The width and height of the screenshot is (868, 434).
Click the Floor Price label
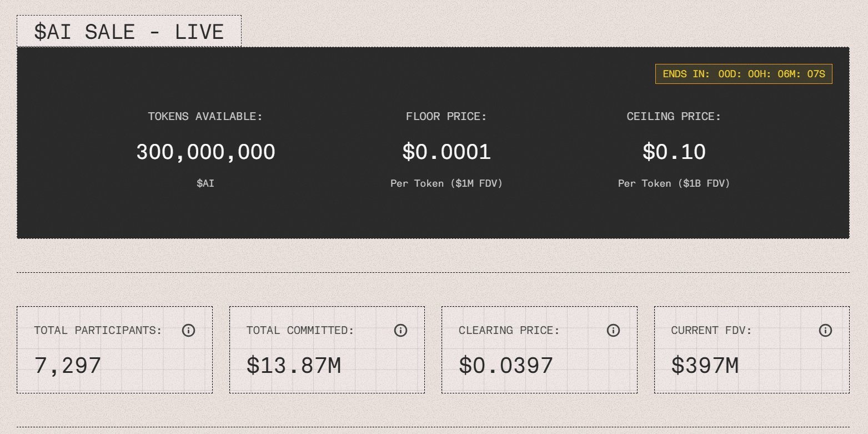point(446,117)
